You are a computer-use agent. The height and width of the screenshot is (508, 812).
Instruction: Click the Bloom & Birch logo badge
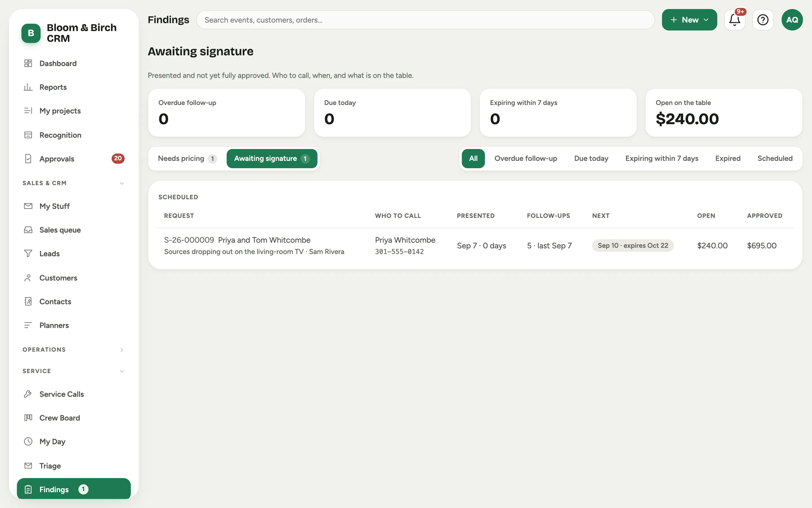pyautogui.click(x=31, y=33)
